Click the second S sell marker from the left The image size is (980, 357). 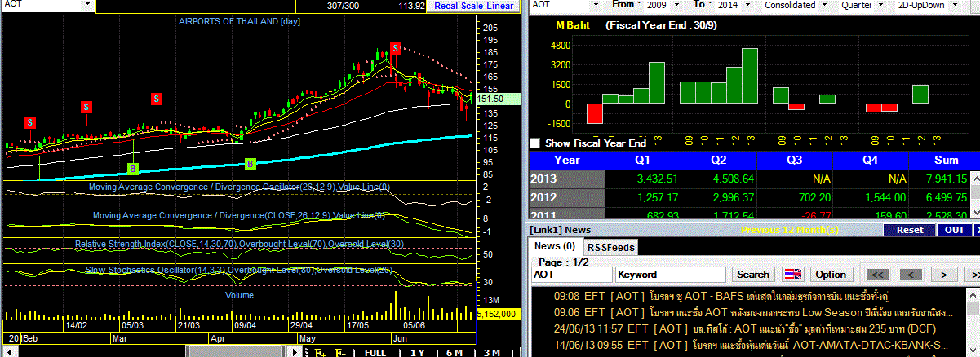[86, 107]
